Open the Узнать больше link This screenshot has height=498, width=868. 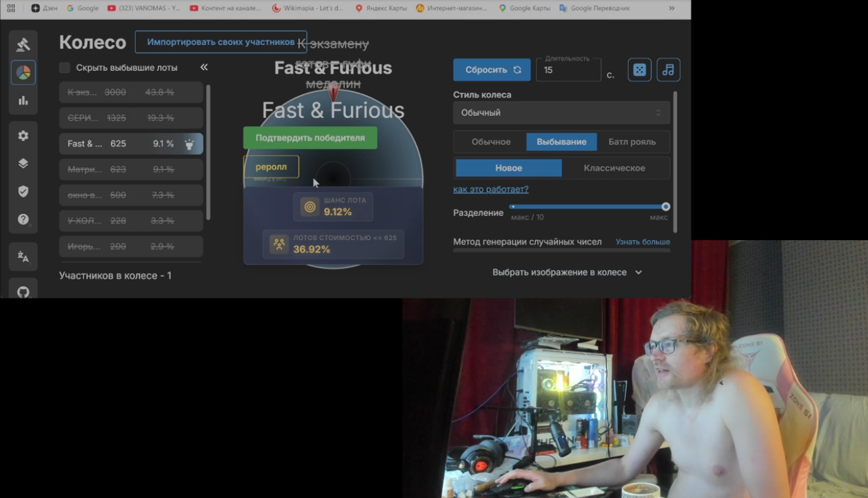pos(643,241)
